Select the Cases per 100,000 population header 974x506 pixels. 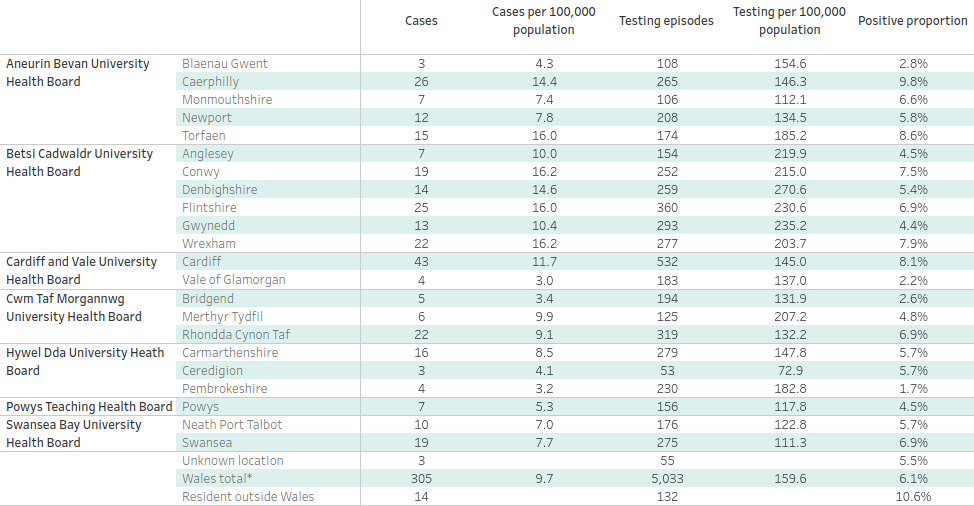point(544,21)
